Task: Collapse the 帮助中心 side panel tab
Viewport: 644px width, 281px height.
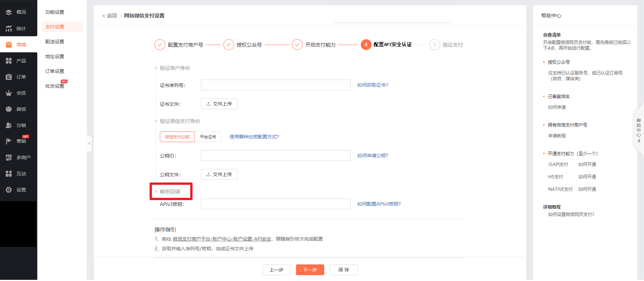Action: 639,130
